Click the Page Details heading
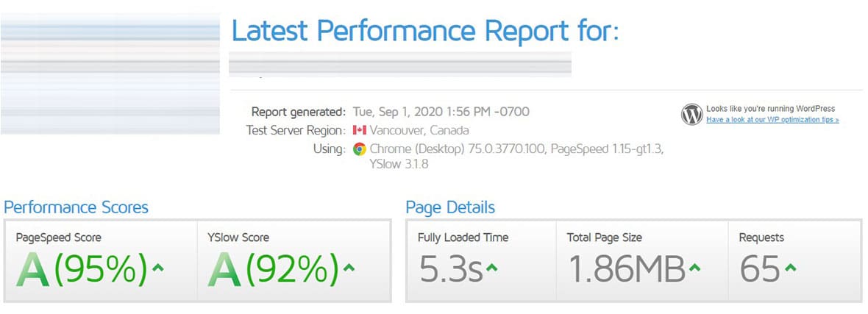This screenshot has height=314, width=868. pyautogui.click(x=450, y=207)
